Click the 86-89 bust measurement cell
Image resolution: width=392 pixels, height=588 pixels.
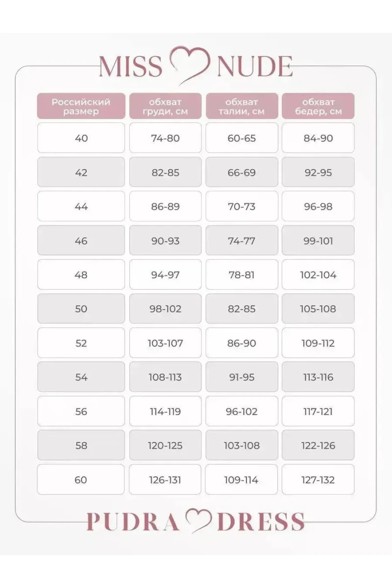pos(165,206)
